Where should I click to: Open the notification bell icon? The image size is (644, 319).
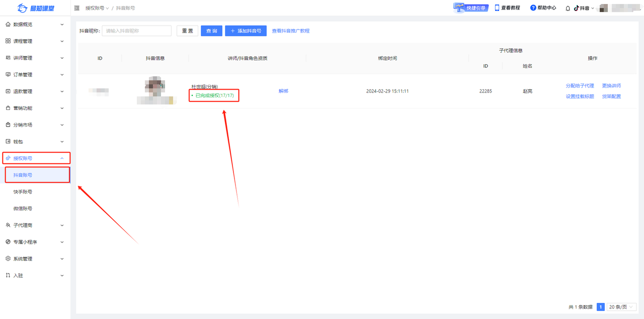pos(568,8)
